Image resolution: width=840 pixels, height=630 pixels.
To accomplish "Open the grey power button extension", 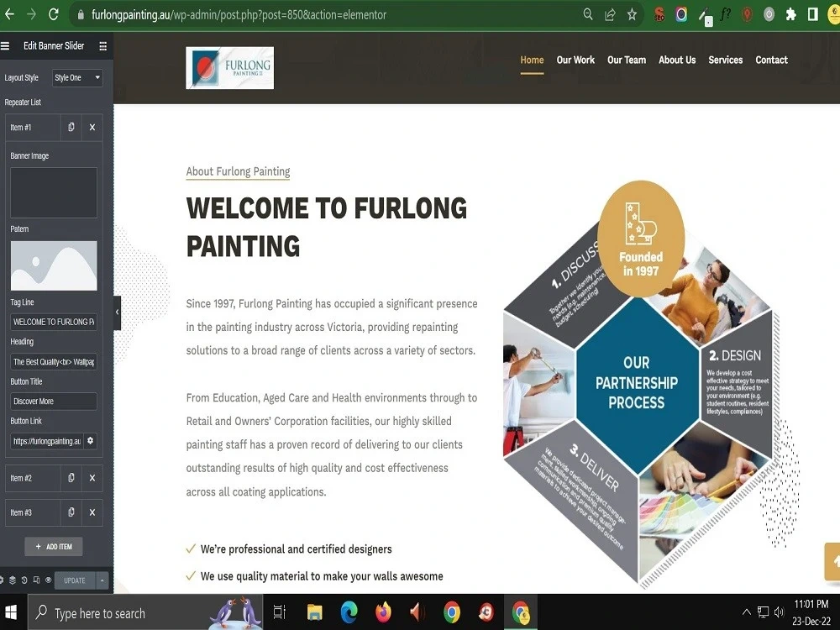I will click(769, 14).
